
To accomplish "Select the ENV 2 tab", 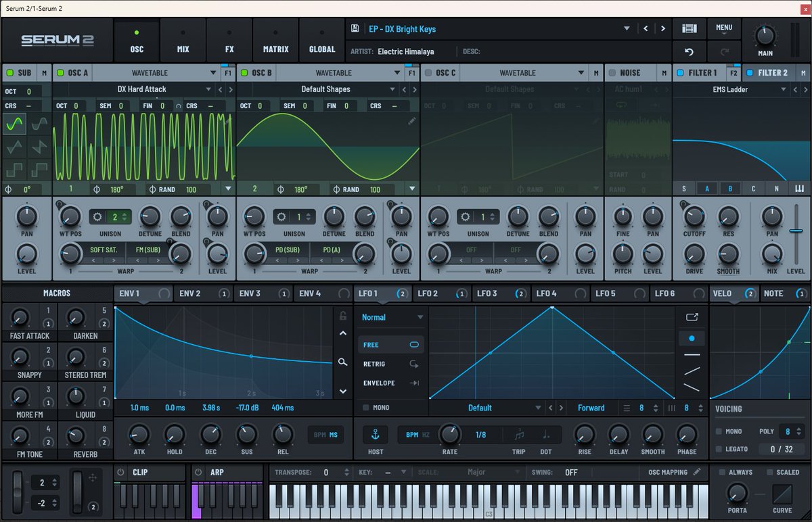I will (203, 293).
